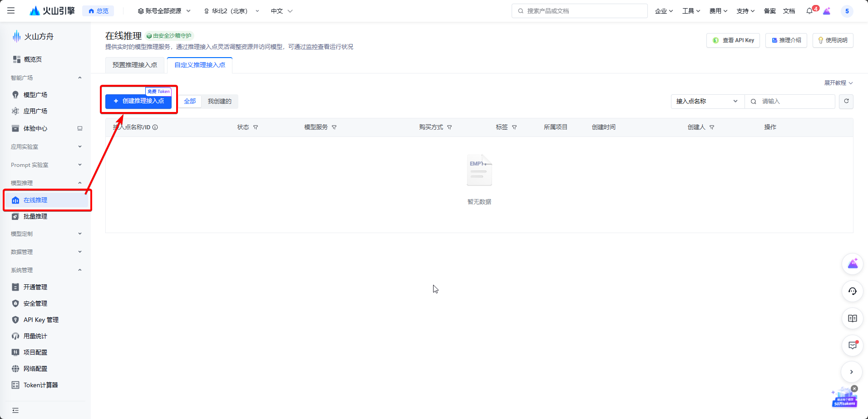Open the 华北2（北京）region dropdown
Screen dimensions: 868x419
click(231, 10)
